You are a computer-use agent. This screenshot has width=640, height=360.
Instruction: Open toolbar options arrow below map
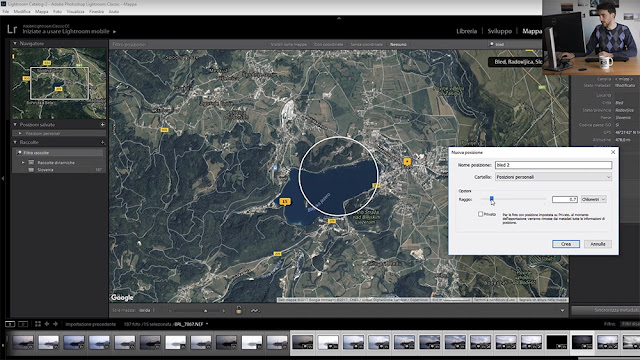click(x=562, y=311)
